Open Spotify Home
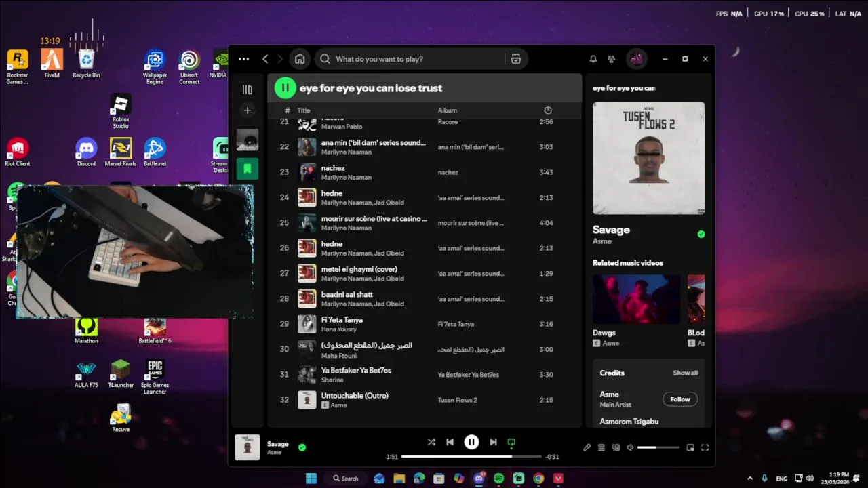Screen dimensions: 868x488 [300, 59]
